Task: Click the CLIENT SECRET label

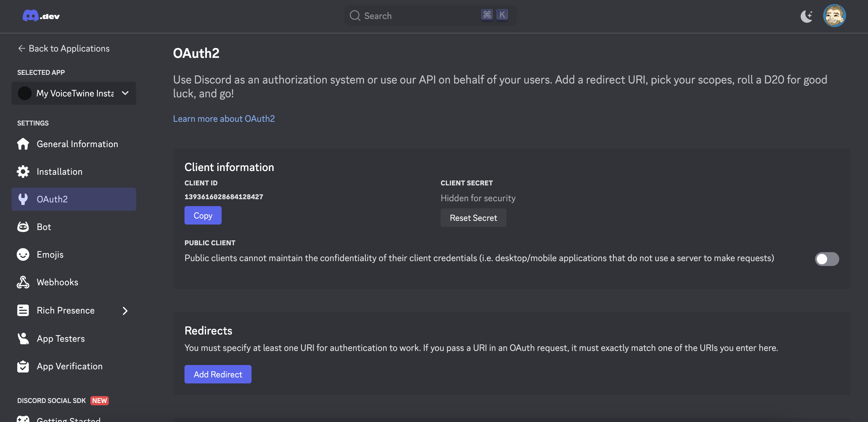Action: click(466, 183)
